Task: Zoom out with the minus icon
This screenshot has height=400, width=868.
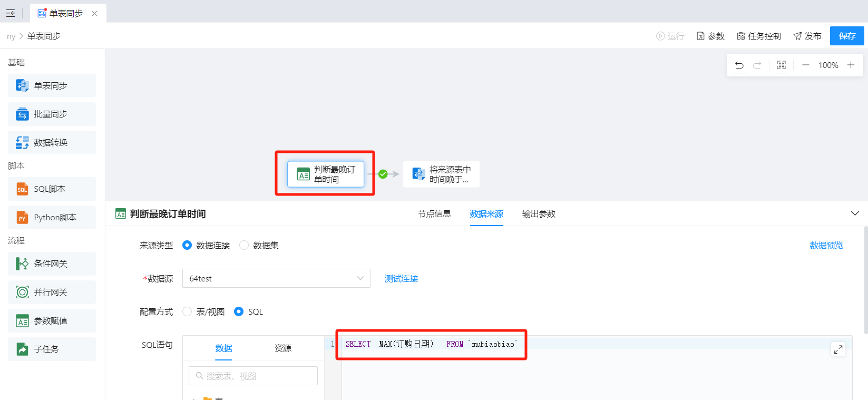Action: [x=805, y=65]
